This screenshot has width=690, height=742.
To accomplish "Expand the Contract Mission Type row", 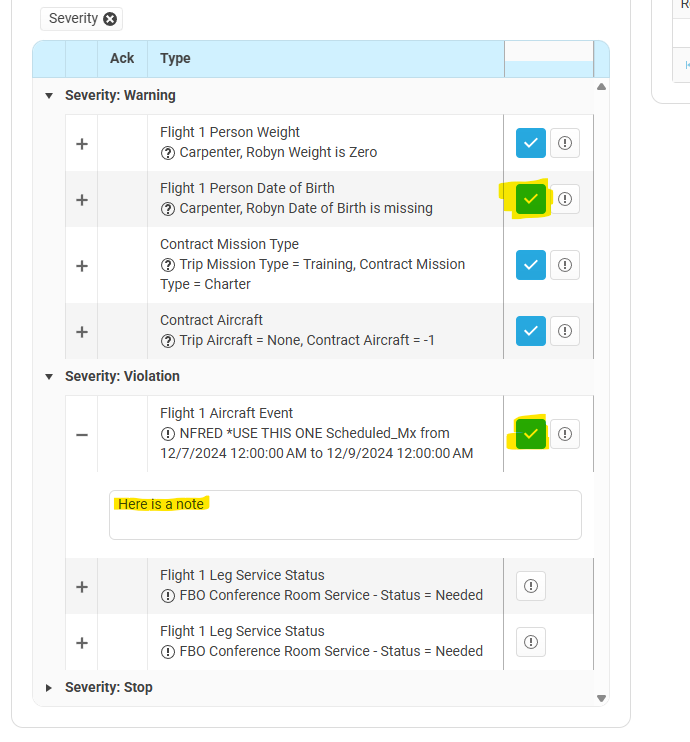I will (x=82, y=265).
